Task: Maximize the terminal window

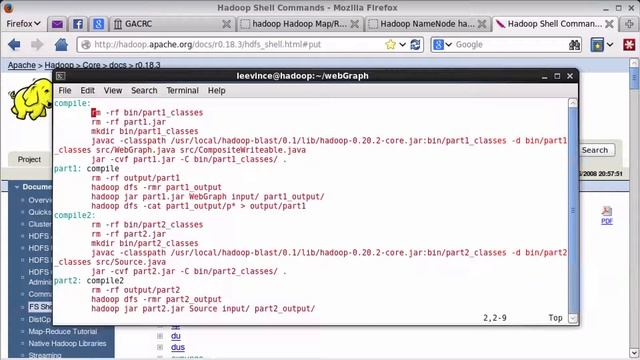Action: click(x=557, y=76)
